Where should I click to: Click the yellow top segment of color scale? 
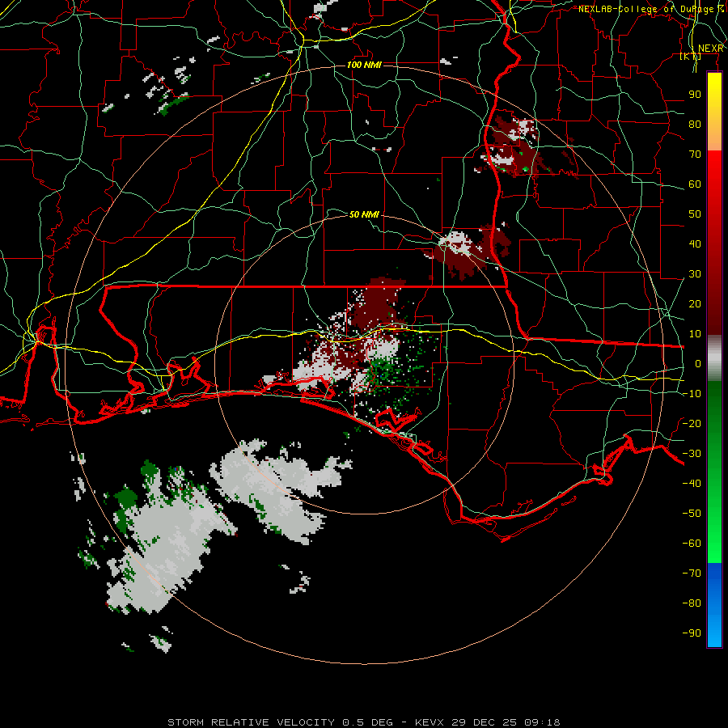[x=714, y=112]
